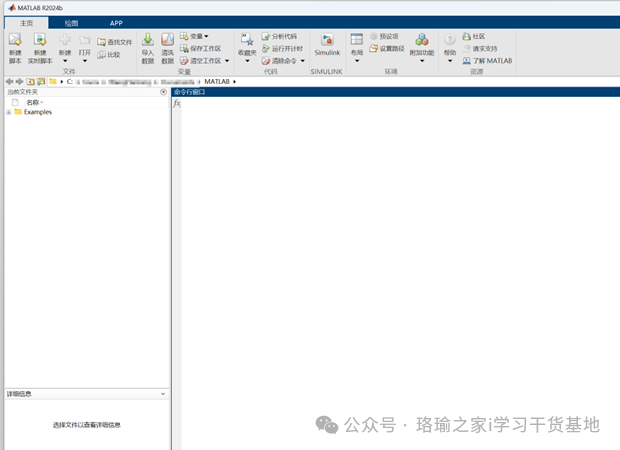Click 运行并计时 (Run and Time)
This screenshot has width=620, height=450.
pyautogui.click(x=282, y=48)
